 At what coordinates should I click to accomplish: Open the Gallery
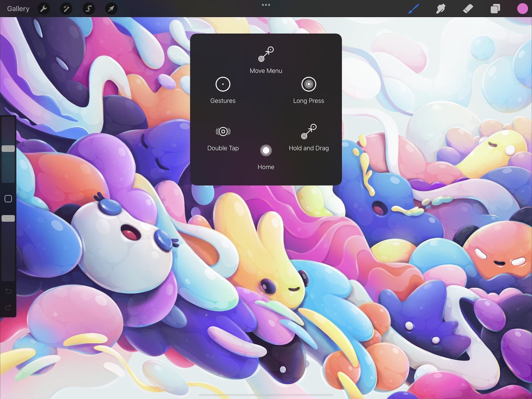tap(18, 9)
